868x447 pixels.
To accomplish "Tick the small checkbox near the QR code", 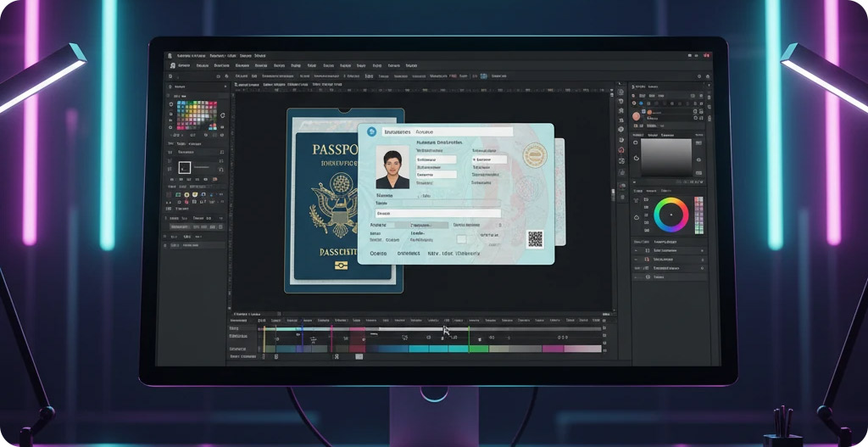I will 461,239.
